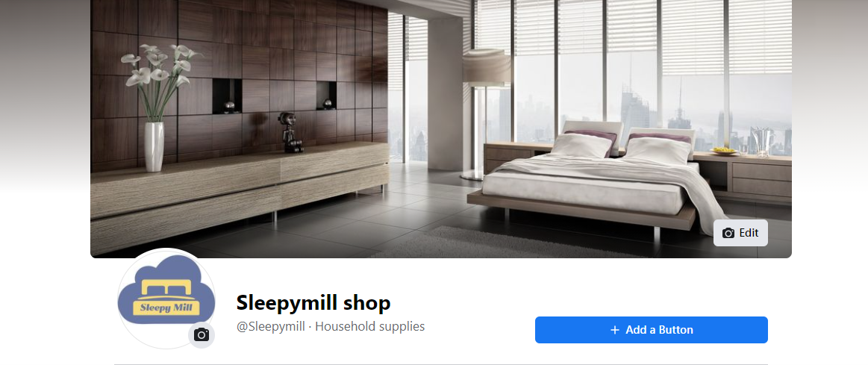868x365 pixels.
Task: Click the plus icon in Add a Button
Action: (614, 330)
